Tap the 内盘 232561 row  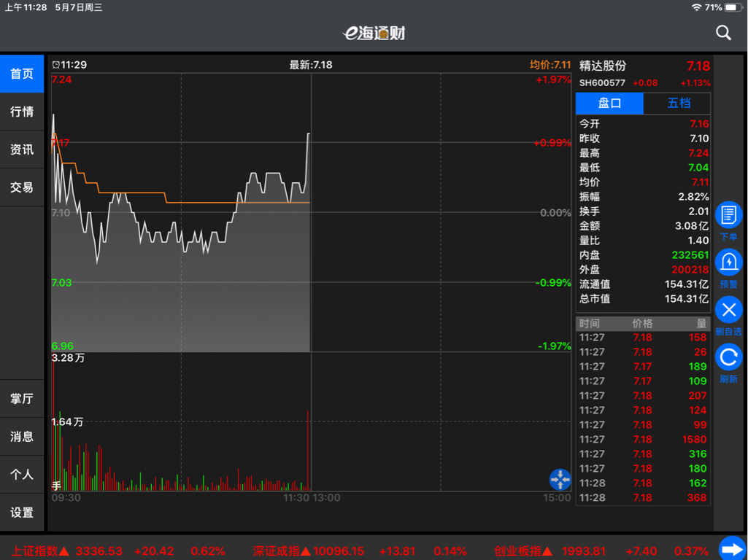[x=644, y=255]
